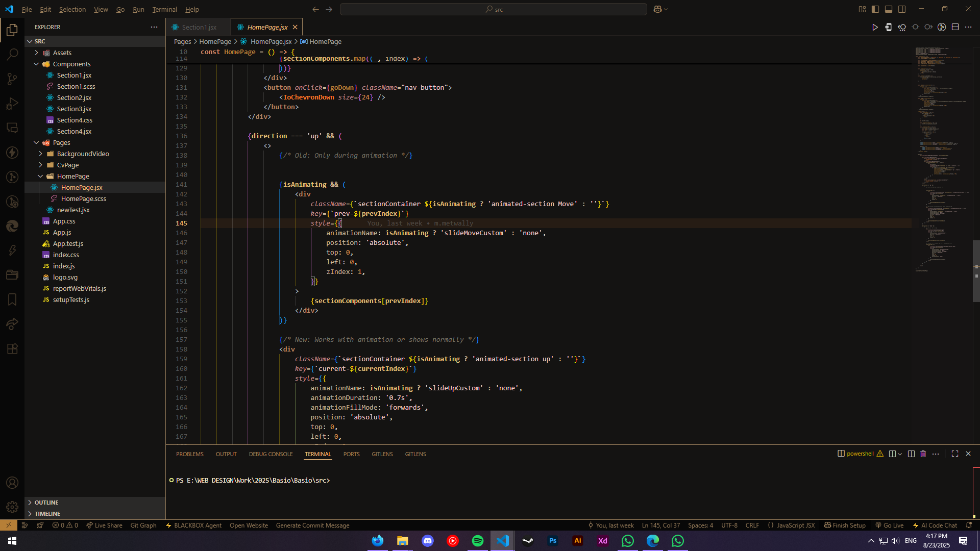This screenshot has width=980, height=551.
Task: Open the Terminal menu
Action: [164, 9]
